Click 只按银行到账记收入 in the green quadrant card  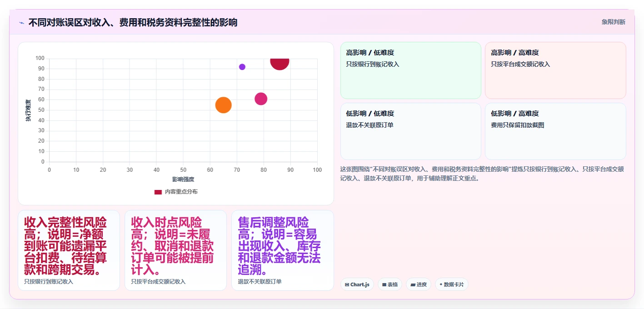(x=373, y=64)
